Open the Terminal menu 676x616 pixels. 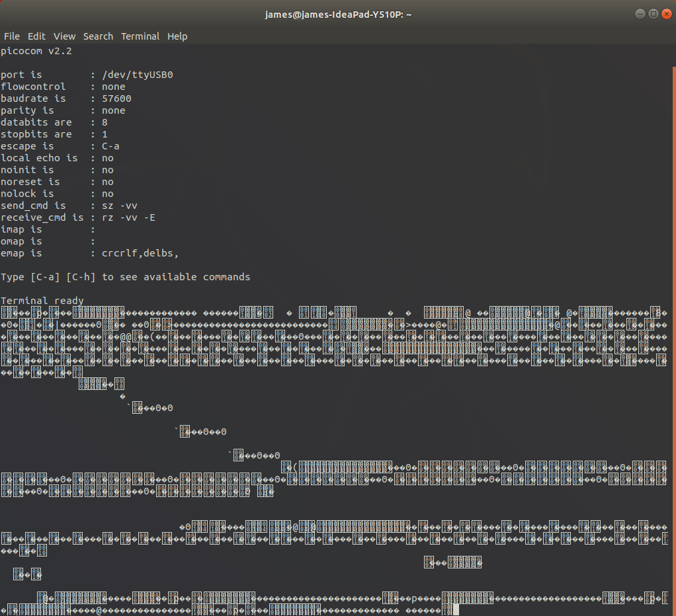pyautogui.click(x=140, y=36)
